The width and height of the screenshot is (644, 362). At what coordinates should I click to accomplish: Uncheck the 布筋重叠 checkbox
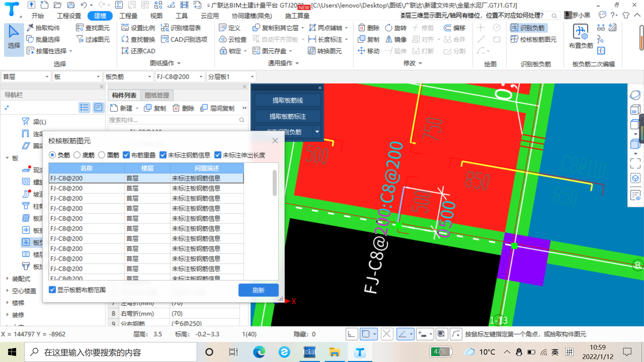click(x=126, y=155)
